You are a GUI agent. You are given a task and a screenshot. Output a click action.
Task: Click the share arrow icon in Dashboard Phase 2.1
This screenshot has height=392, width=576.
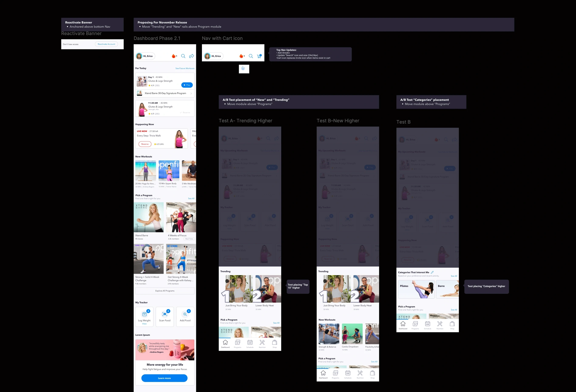pos(192,56)
